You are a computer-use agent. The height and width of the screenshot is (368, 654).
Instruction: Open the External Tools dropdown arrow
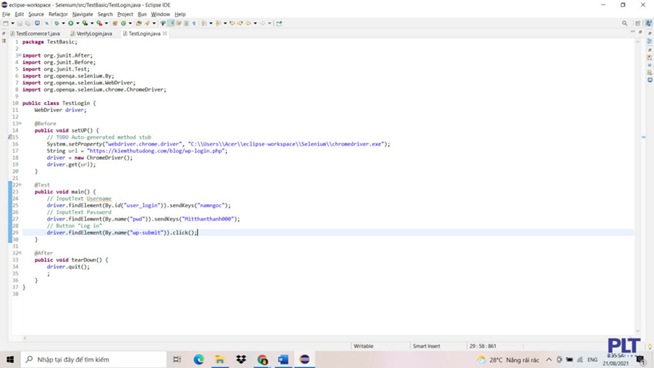tap(106, 23)
